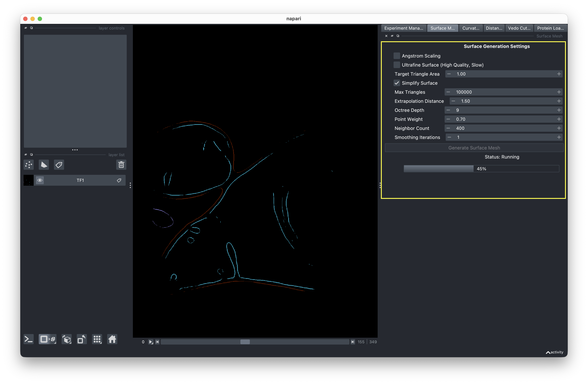Open the Curvature tab
The width and height of the screenshot is (588, 384).
pos(471,28)
